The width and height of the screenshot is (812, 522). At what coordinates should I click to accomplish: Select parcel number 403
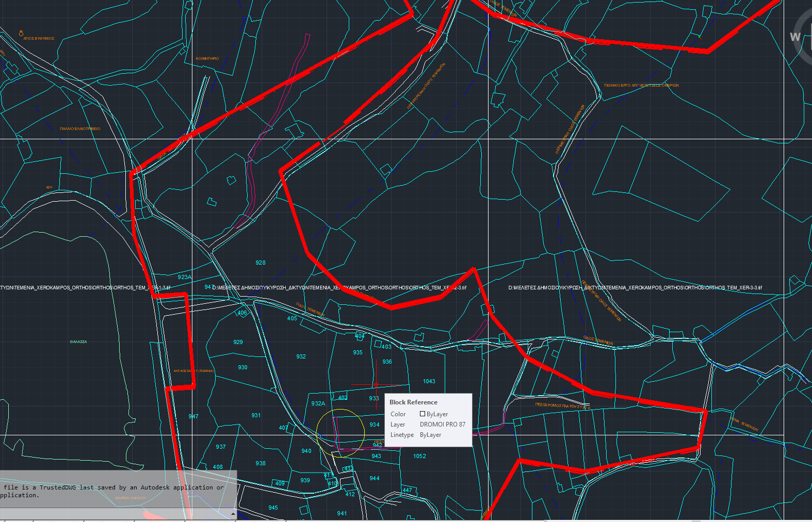click(x=386, y=347)
